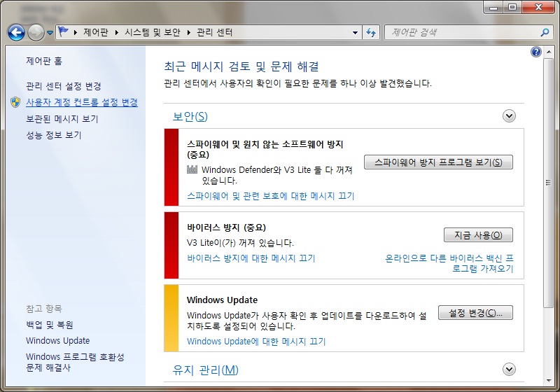This screenshot has width=560, height=392.
Task: Open the address bar history dropdown
Action: pyautogui.click(x=355, y=33)
